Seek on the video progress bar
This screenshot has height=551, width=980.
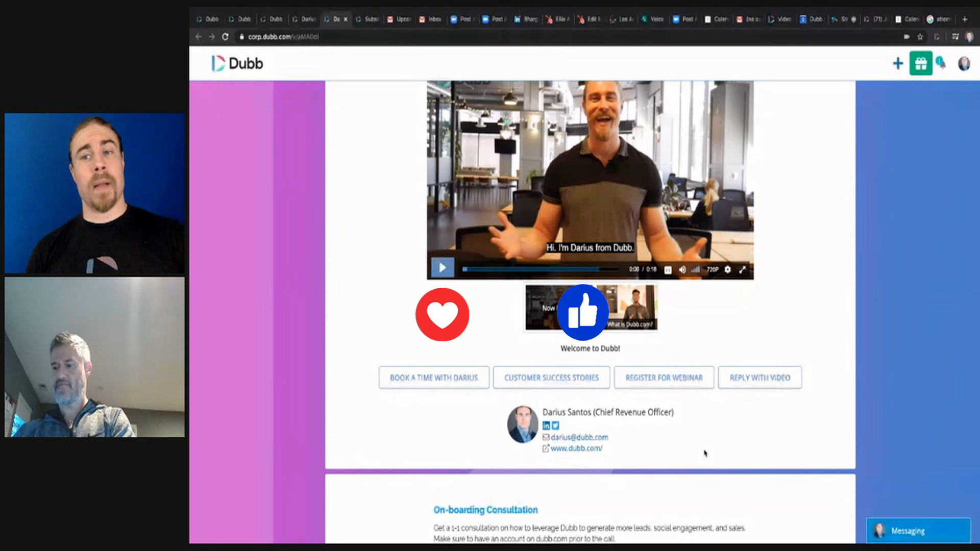click(x=541, y=269)
